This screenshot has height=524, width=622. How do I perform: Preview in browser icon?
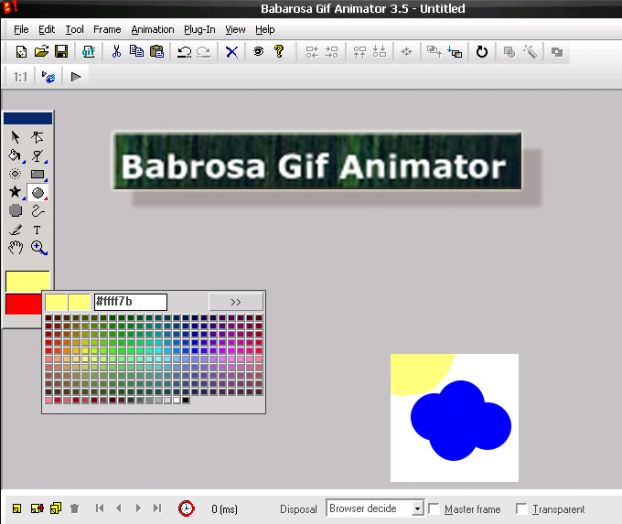[x=48, y=77]
